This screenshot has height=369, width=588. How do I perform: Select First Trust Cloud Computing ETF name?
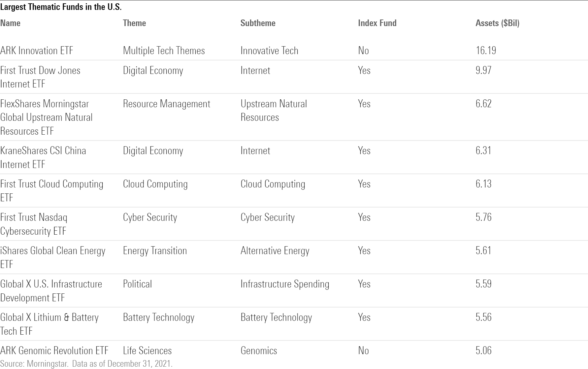click(51, 190)
